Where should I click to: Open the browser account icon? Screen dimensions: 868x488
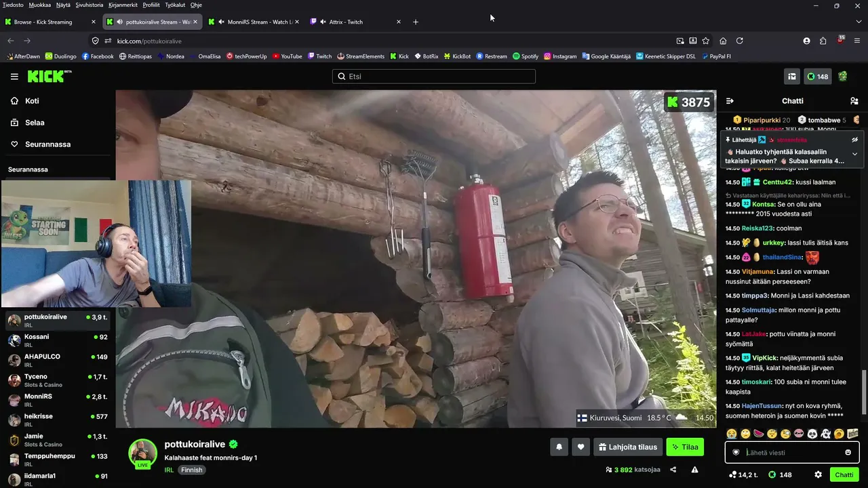click(x=806, y=41)
